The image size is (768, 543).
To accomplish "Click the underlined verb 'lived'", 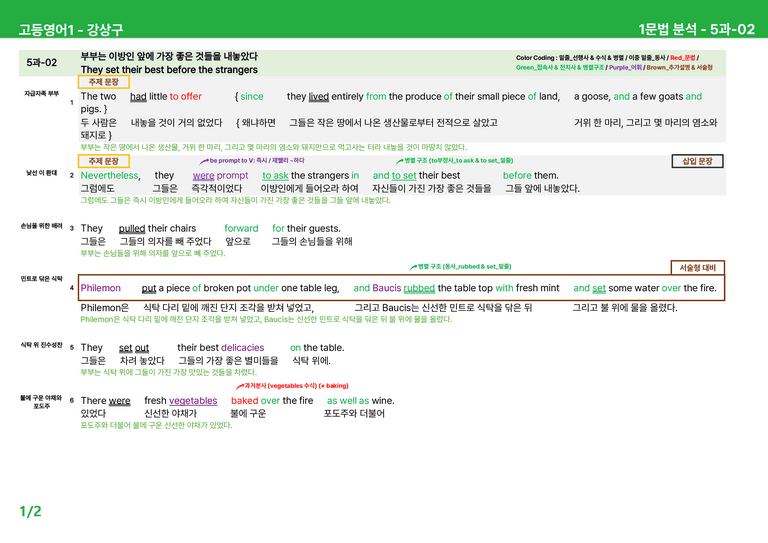I will [318, 96].
